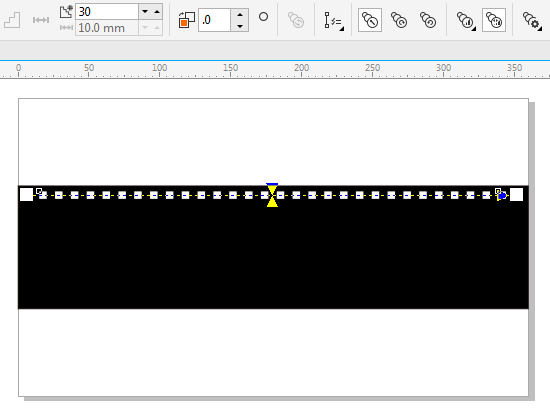Click the fixed spacing blend icon
The height and width of the screenshot is (409, 550).
pos(41,20)
